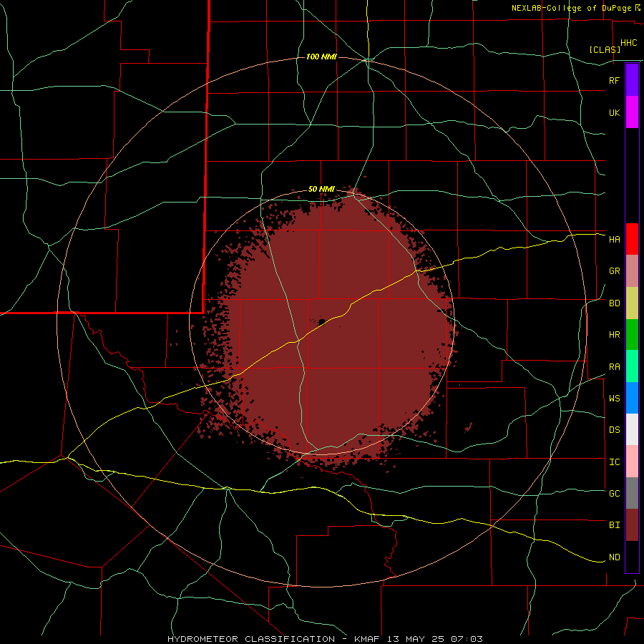Click the "07:03" timestamp
This screenshot has width=644, height=644.
pos(467,639)
